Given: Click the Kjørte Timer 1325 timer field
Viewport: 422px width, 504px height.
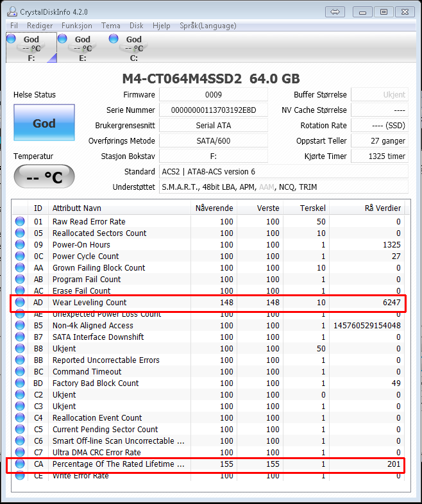Looking at the screenshot, I should click(380, 156).
